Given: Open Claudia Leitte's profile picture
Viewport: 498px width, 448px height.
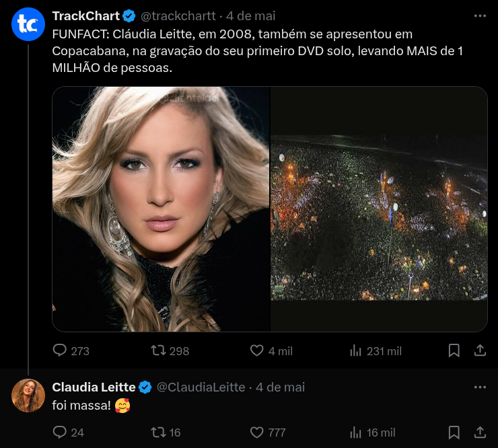Looking at the screenshot, I should tap(28, 396).
